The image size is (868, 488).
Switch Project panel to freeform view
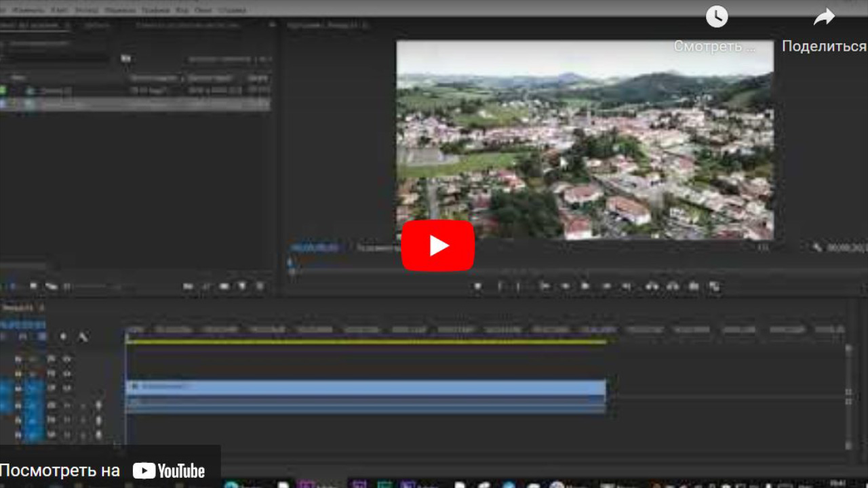(52, 287)
